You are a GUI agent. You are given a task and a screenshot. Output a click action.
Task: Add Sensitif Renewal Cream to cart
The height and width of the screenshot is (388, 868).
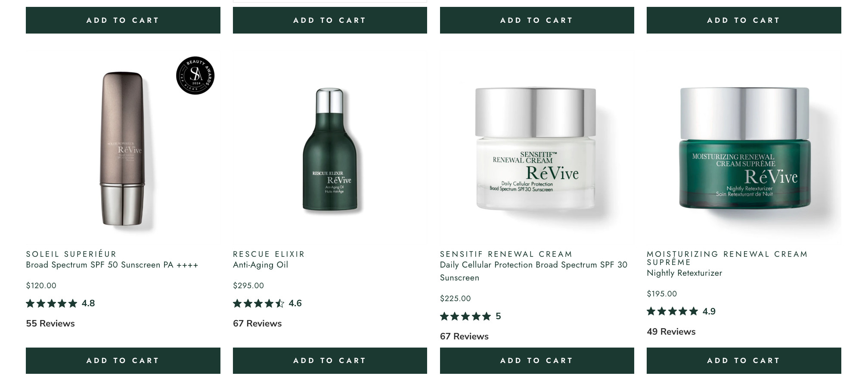[537, 360]
